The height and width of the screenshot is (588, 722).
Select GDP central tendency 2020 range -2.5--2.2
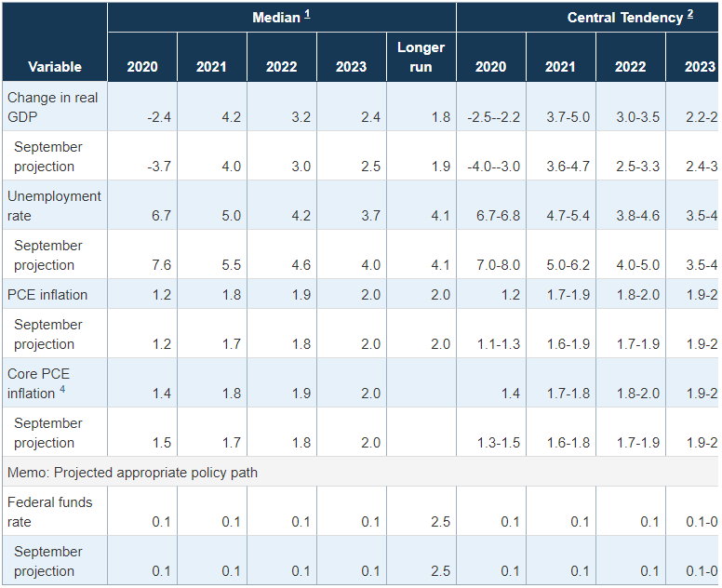pos(494,117)
